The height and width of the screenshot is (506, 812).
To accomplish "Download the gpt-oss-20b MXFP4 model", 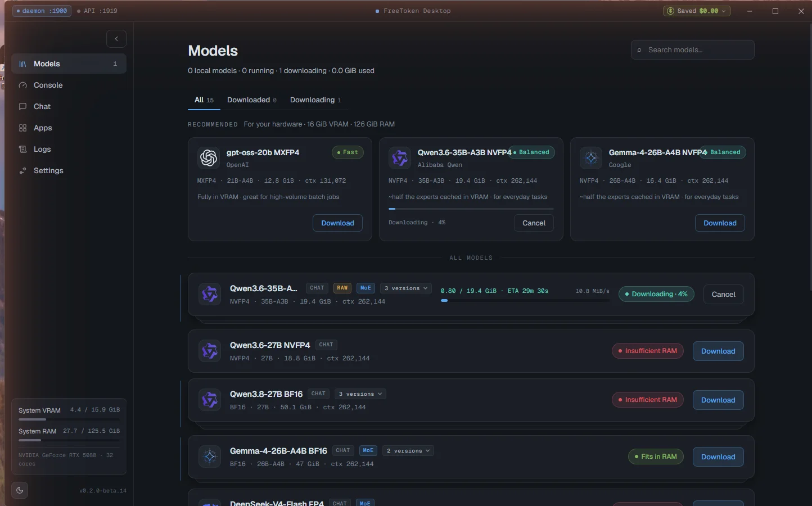I will click(x=337, y=223).
